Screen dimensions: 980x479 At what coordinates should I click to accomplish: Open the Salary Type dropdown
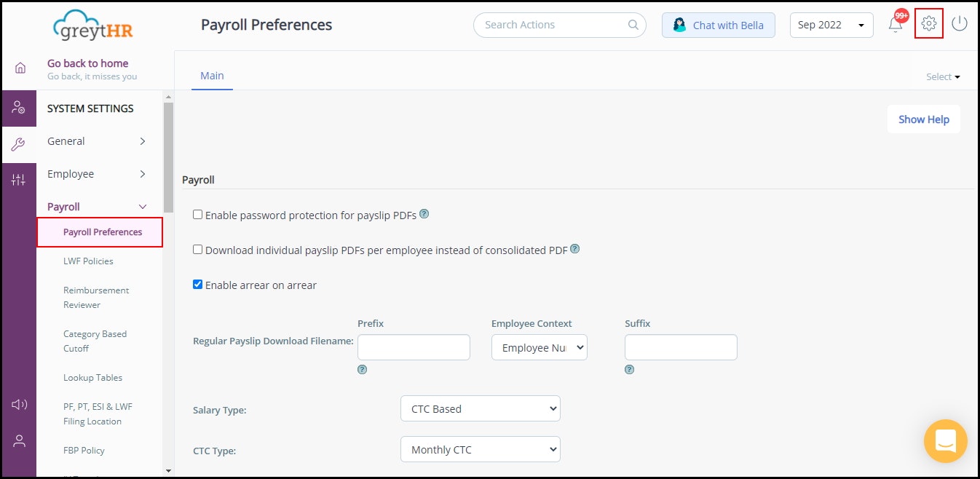(x=481, y=408)
